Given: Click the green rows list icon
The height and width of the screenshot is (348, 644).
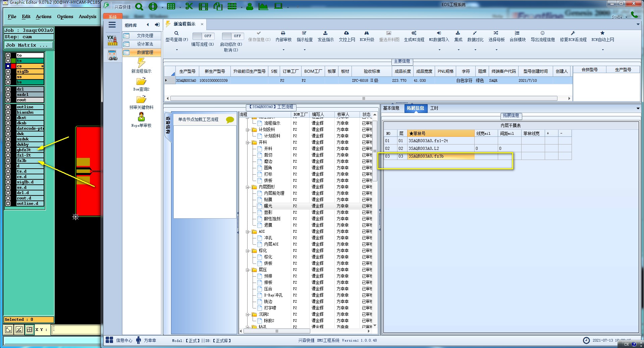Looking at the screenshot, I should coord(232,6).
